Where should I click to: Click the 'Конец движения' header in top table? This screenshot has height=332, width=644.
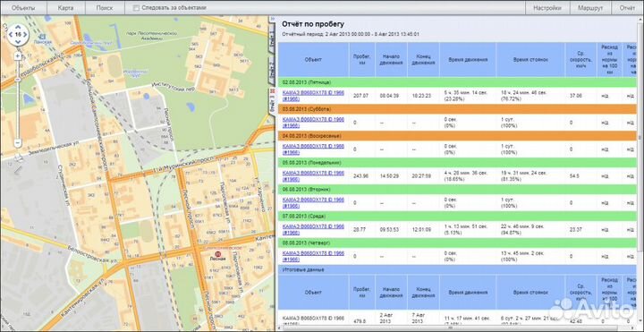coord(423,60)
